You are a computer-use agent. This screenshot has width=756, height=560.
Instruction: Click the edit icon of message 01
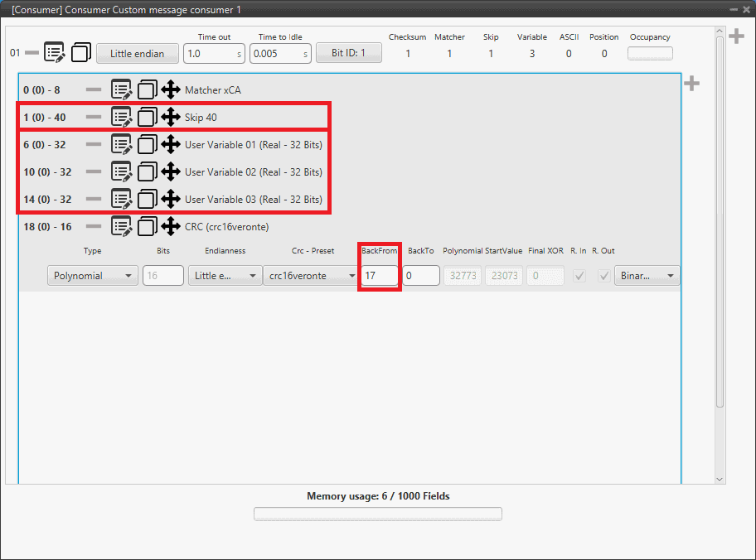[x=55, y=53]
